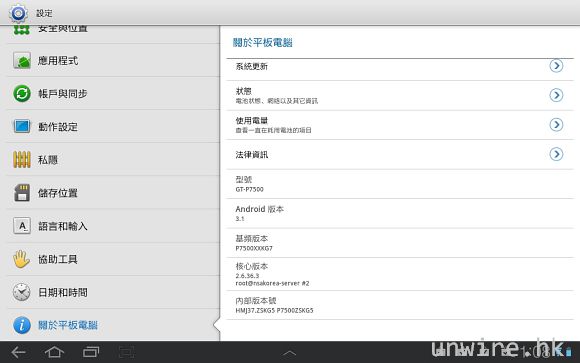Tap the 設定 title text

coord(44,13)
